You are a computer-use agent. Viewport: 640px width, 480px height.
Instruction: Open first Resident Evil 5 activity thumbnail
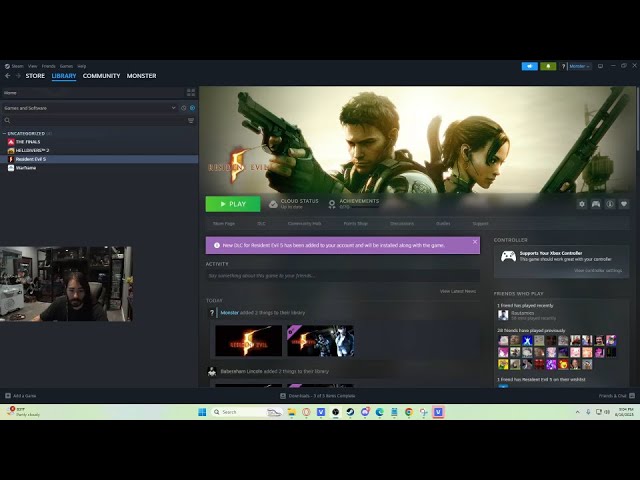249,341
